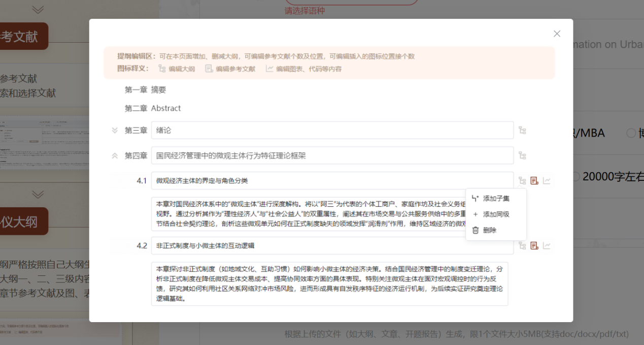
Task: Edit references icon on section 4.2
Action: coord(534,245)
